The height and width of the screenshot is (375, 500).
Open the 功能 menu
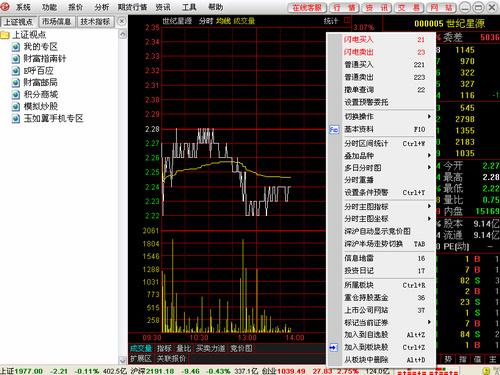(x=50, y=7)
